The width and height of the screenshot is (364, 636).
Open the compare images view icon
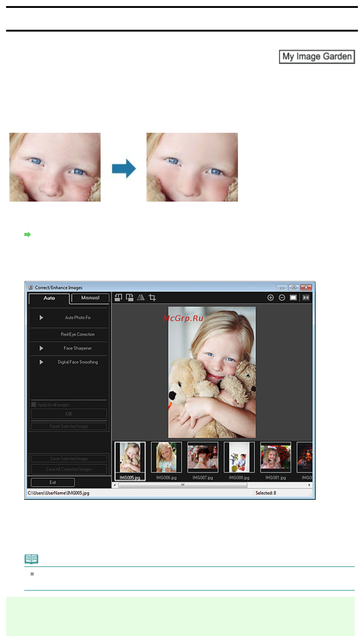(306, 298)
